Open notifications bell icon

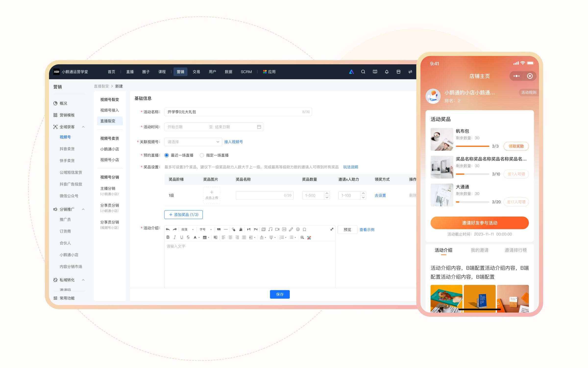click(x=387, y=72)
